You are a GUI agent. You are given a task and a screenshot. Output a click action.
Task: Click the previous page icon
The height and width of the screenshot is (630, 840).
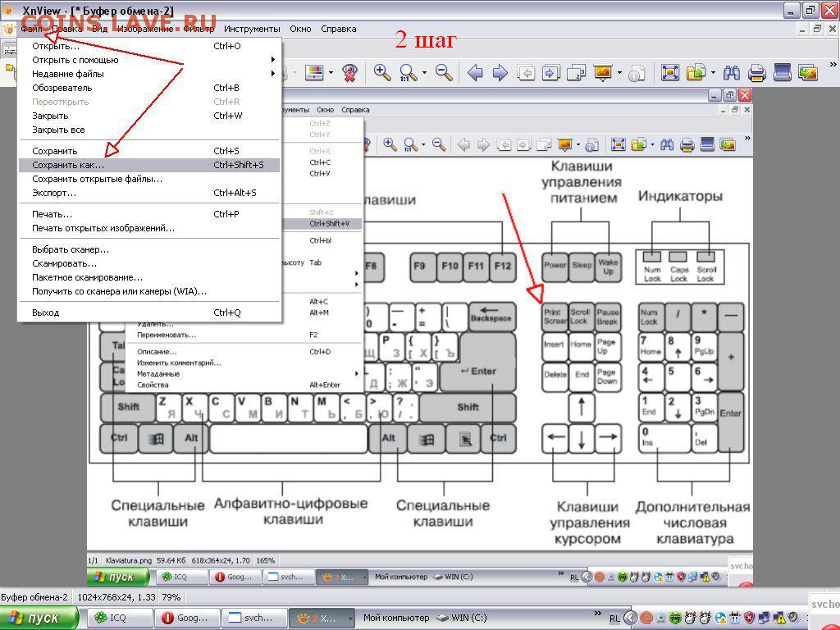[x=526, y=72]
